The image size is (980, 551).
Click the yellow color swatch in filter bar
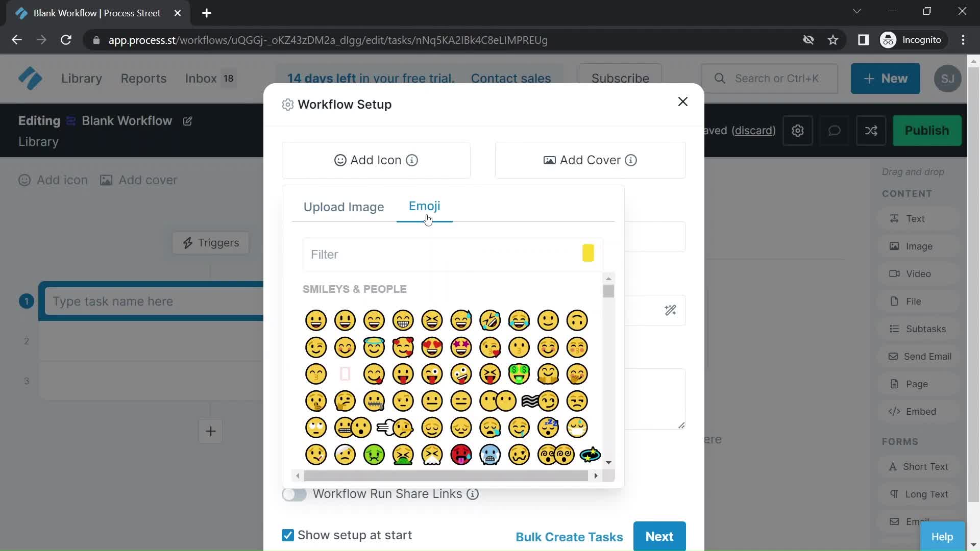(587, 253)
